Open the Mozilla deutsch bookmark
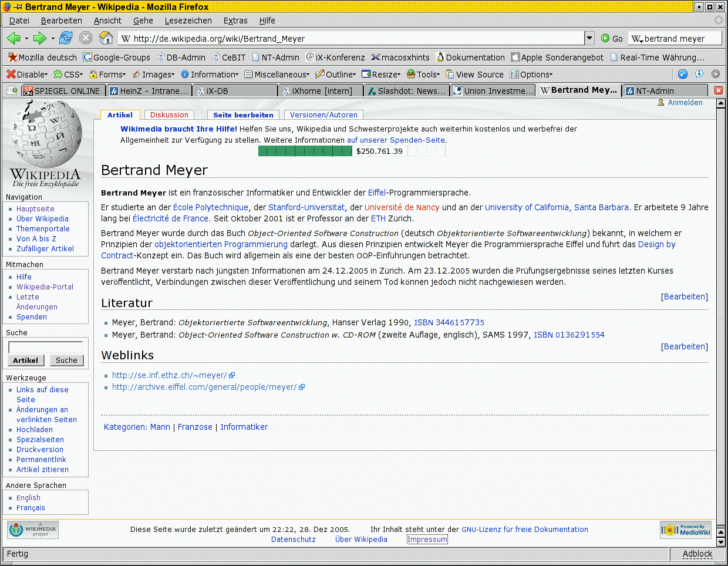This screenshot has width=728, height=566. point(42,58)
